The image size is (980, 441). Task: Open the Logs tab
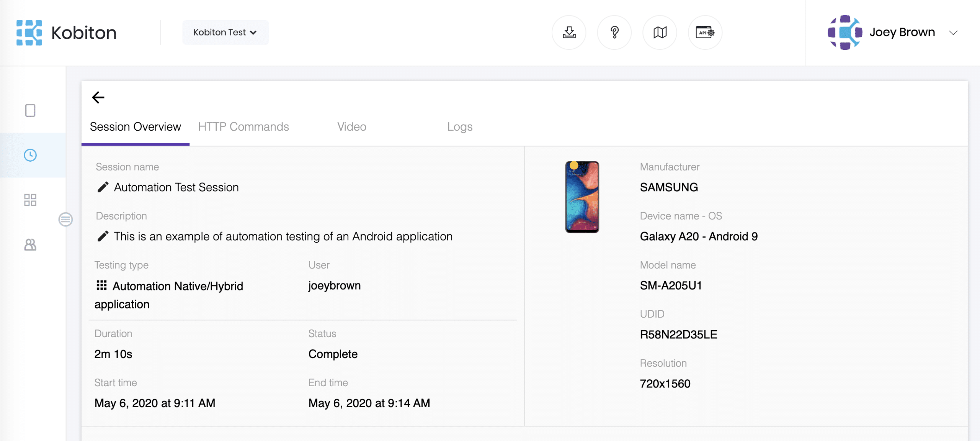459,127
